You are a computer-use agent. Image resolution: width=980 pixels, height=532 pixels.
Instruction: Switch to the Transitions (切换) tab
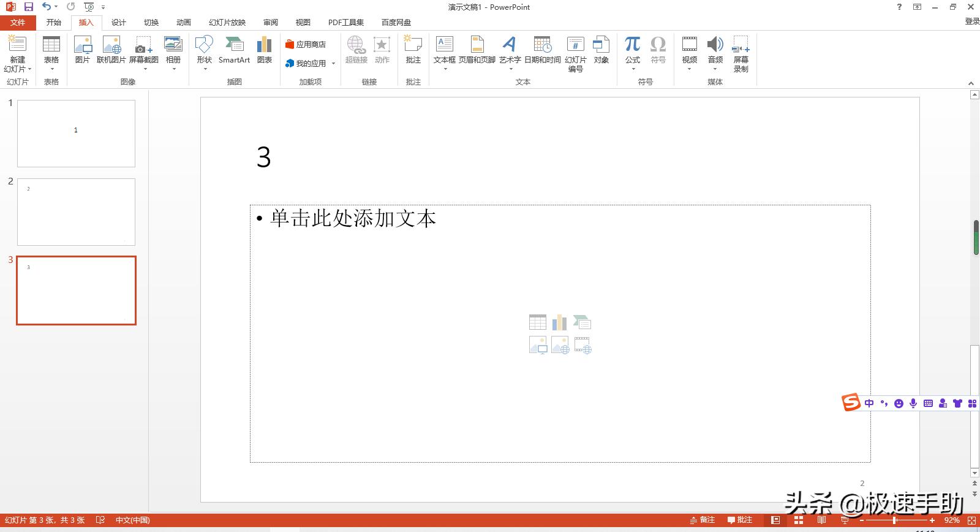[151, 23]
